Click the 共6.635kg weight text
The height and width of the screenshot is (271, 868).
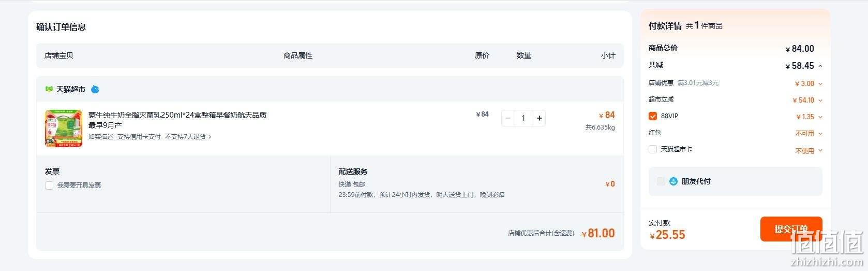click(x=600, y=127)
